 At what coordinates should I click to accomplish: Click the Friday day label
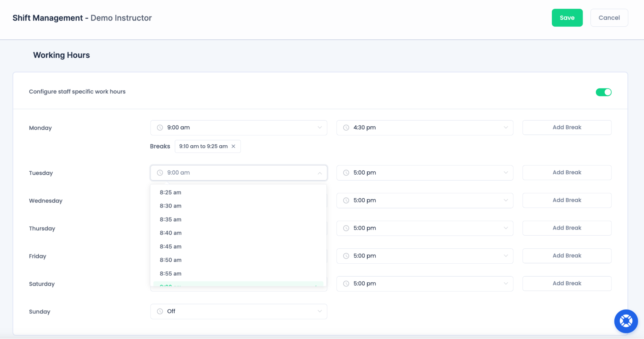click(38, 256)
